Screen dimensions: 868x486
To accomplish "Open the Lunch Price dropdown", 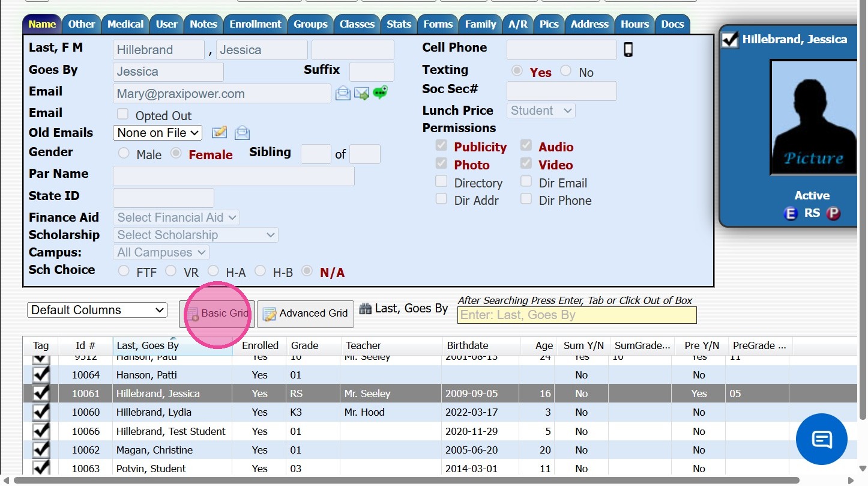I will click(541, 111).
